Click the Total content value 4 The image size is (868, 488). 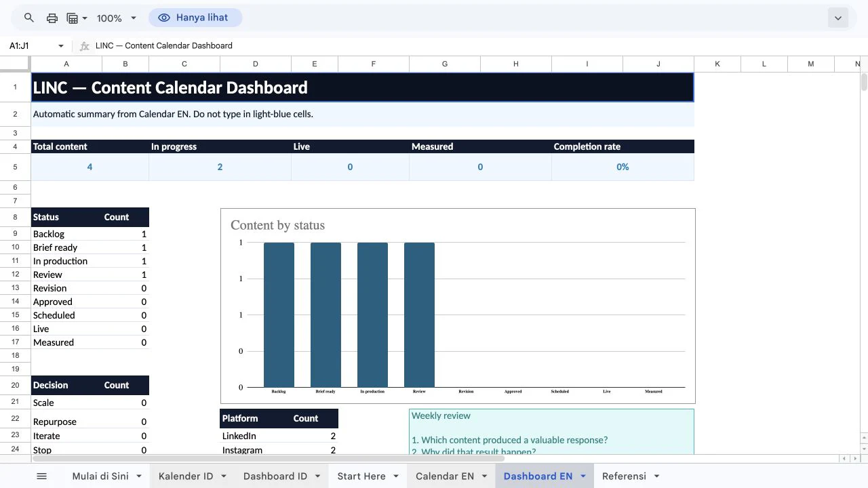90,167
